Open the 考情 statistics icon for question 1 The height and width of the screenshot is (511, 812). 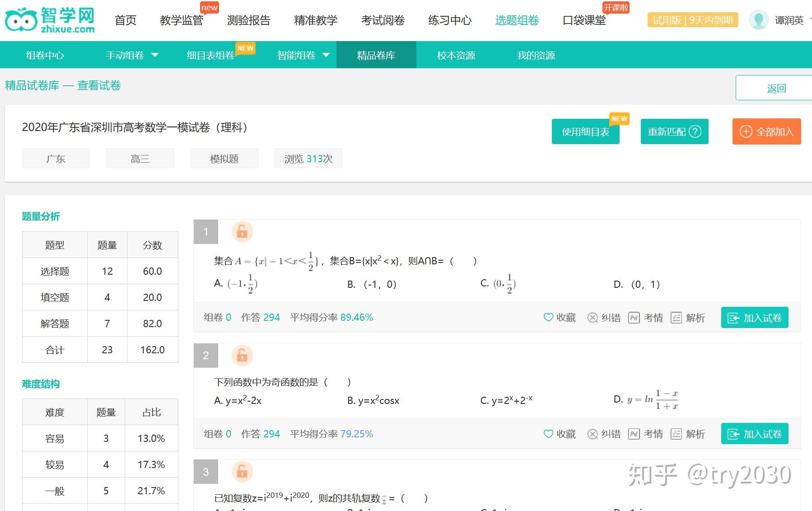coord(635,317)
